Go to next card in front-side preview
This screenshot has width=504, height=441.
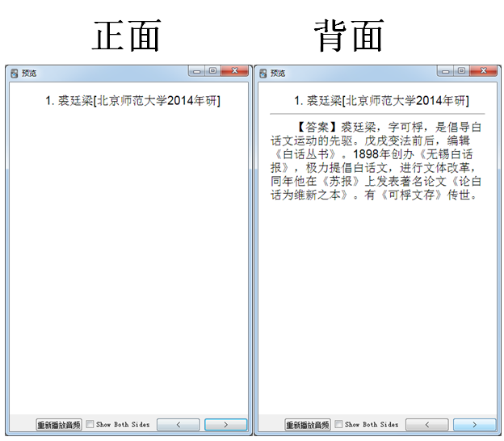click(x=225, y=425)
